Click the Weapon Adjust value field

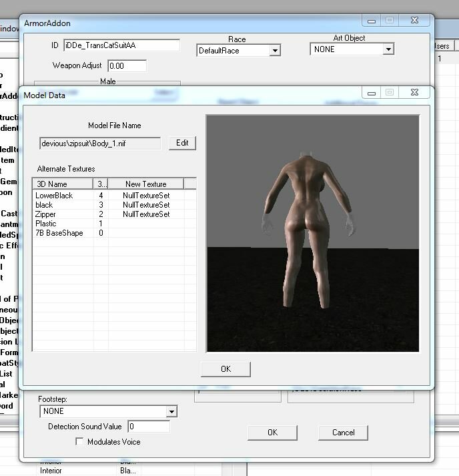127,66
